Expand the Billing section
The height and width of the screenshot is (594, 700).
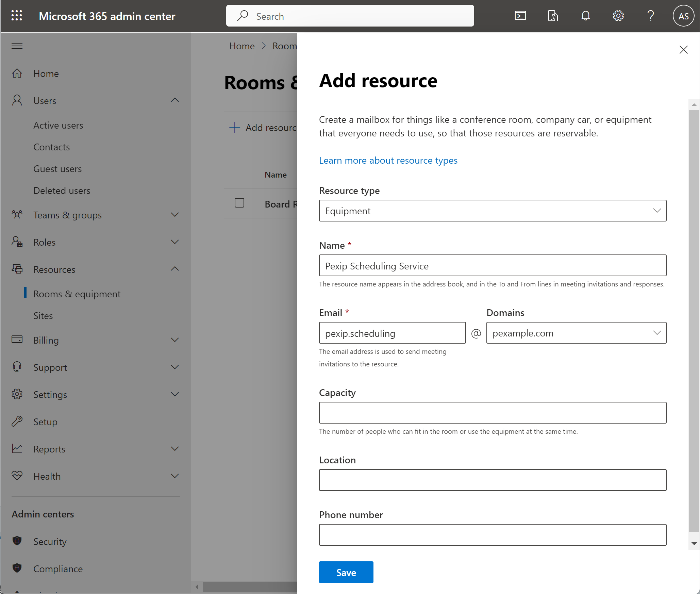click(174, 340)
